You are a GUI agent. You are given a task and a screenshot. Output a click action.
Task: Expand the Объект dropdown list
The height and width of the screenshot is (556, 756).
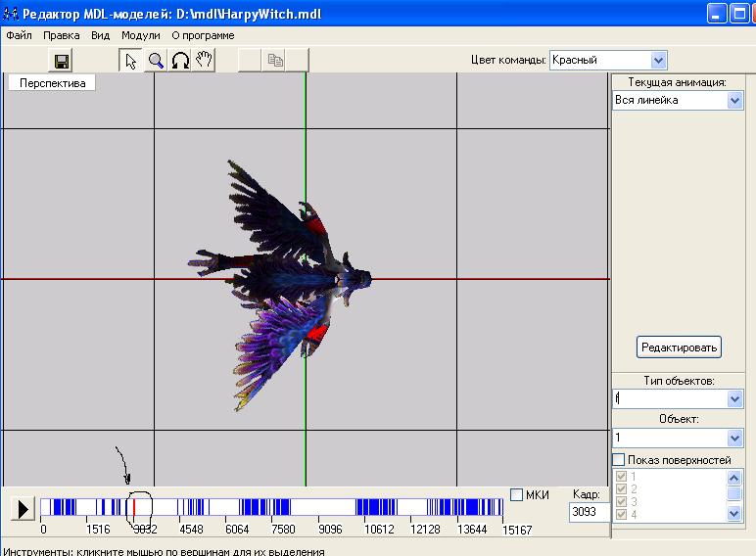734,438
